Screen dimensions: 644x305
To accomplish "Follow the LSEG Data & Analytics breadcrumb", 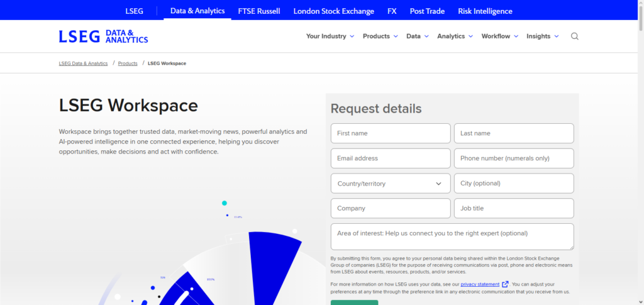I will pyautogui.click(x=84, y=64).
